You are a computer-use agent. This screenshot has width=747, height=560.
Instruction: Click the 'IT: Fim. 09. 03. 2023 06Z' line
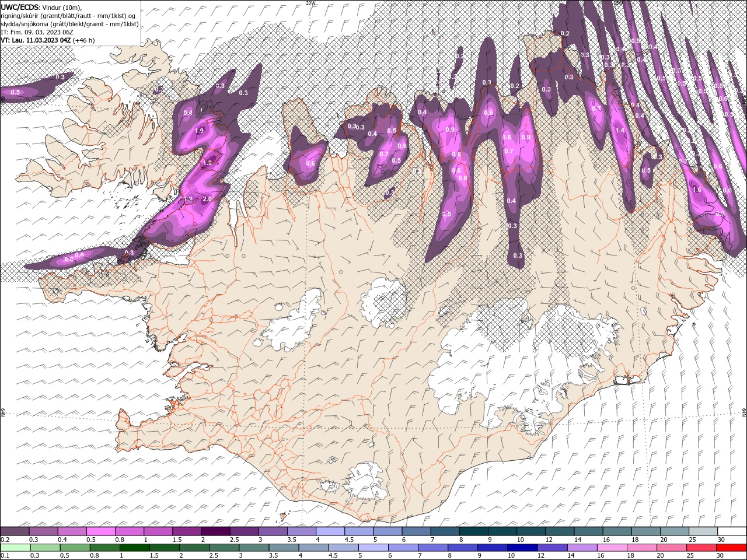point(36,32)
